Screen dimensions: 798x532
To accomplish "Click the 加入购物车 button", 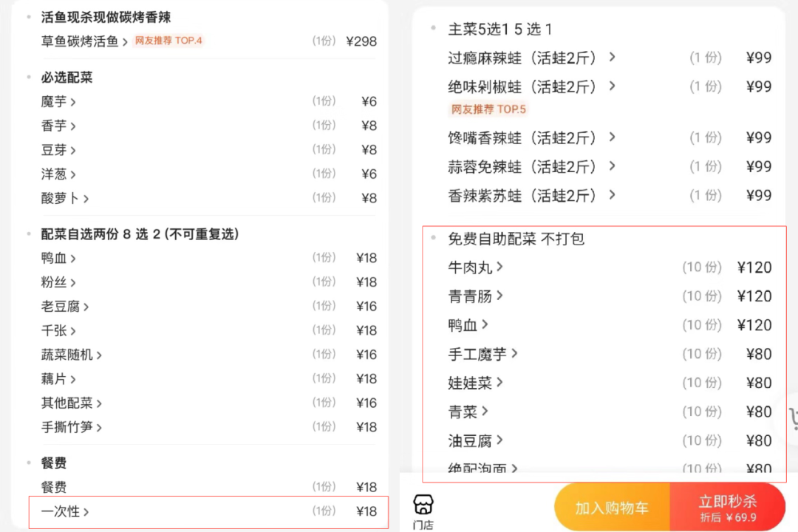I will (x=612, y=508).
